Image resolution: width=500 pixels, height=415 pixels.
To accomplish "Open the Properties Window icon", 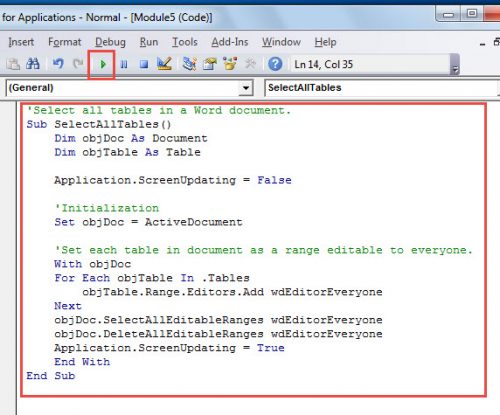I will click(210, 64).
